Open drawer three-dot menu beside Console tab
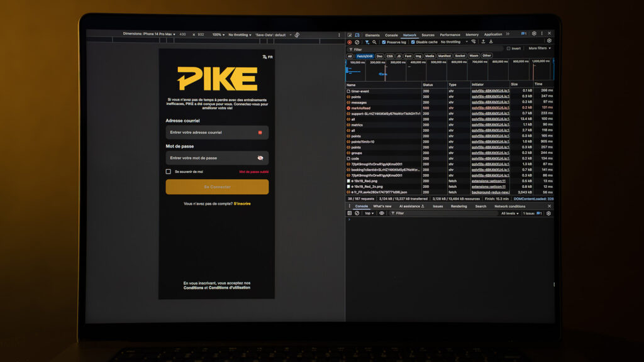644x362 pixels. click(350, 206)
